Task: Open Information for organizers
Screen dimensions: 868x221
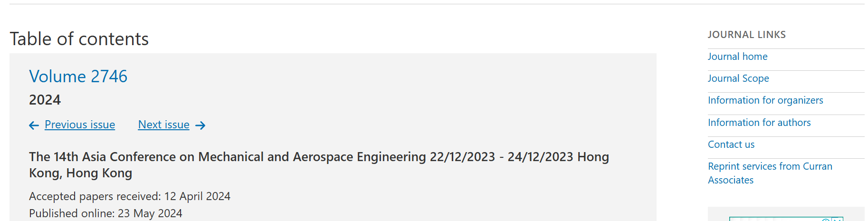Action: (x=765, y=100)
